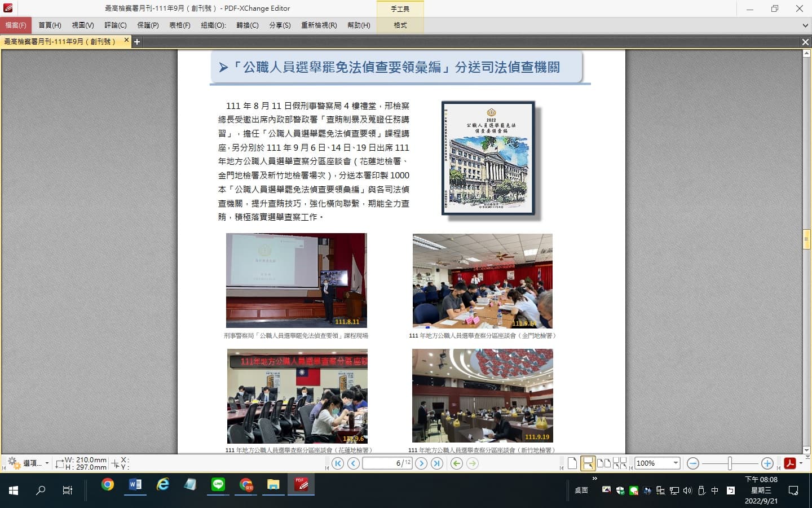Open the 首頁(H) home tab
Screen dimensions: 812x508
coord(50,25)
